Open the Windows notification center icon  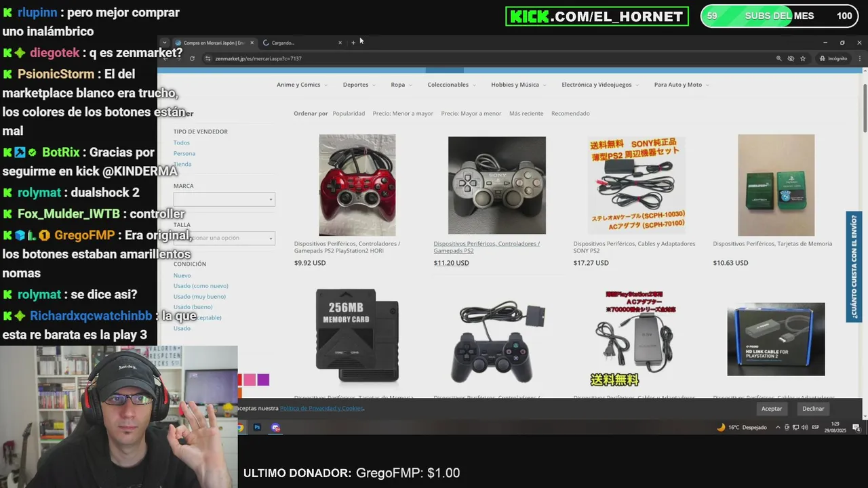(856, 428)
